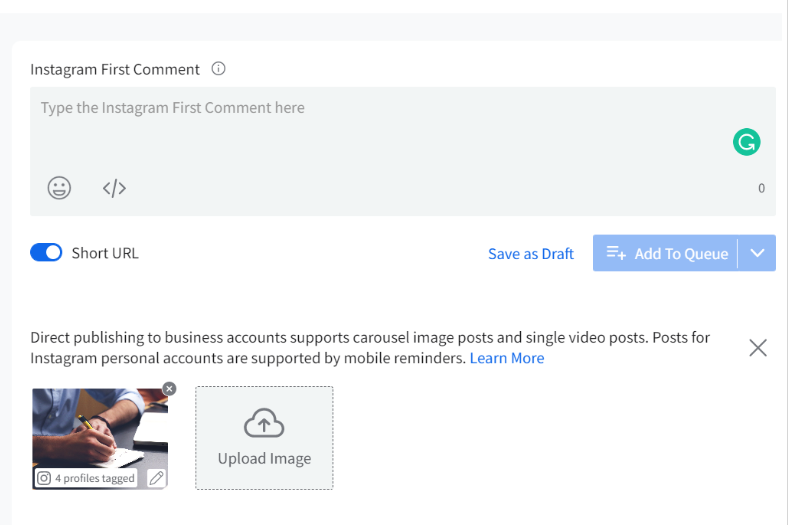
Task: Click the 4 profiles tagged label
Action: point(95,478)
